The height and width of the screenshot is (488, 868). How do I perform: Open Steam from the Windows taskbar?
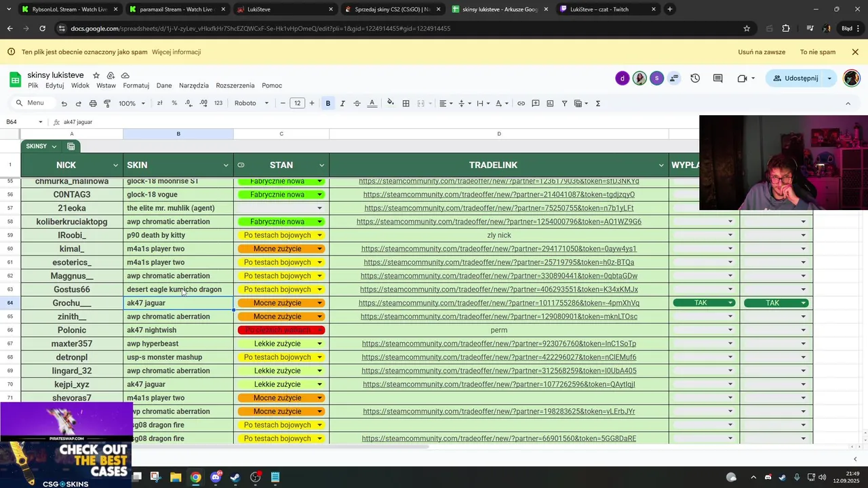pyautogui.click(x=235, y=477)
